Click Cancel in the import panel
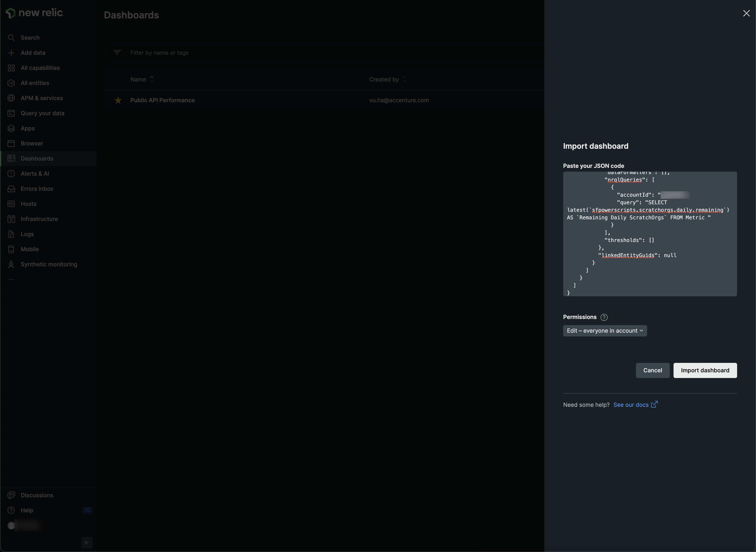This screenshot has height=552, width=756. pyautogui.click(x=652, y=370)
